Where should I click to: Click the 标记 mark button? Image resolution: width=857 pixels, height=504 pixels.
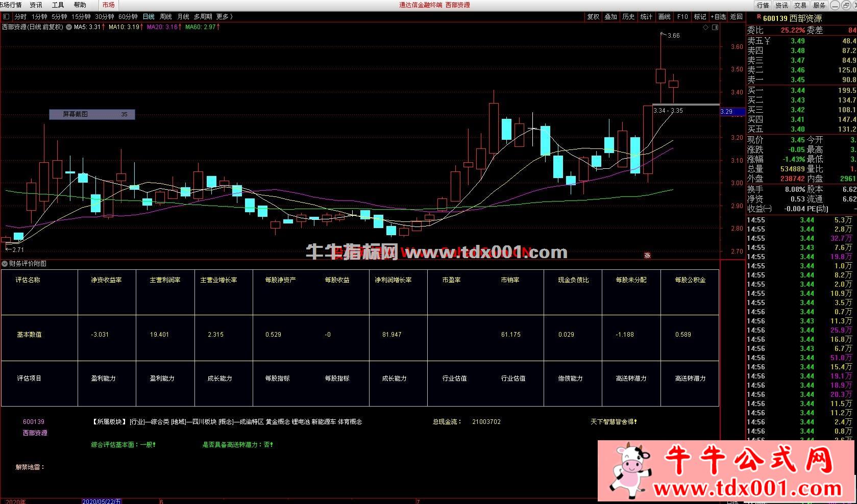[700, 17]
